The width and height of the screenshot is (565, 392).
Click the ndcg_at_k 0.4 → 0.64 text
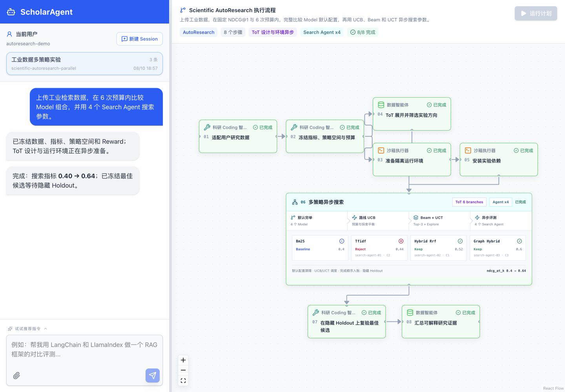pyautogui.click(x=506, y=270)
